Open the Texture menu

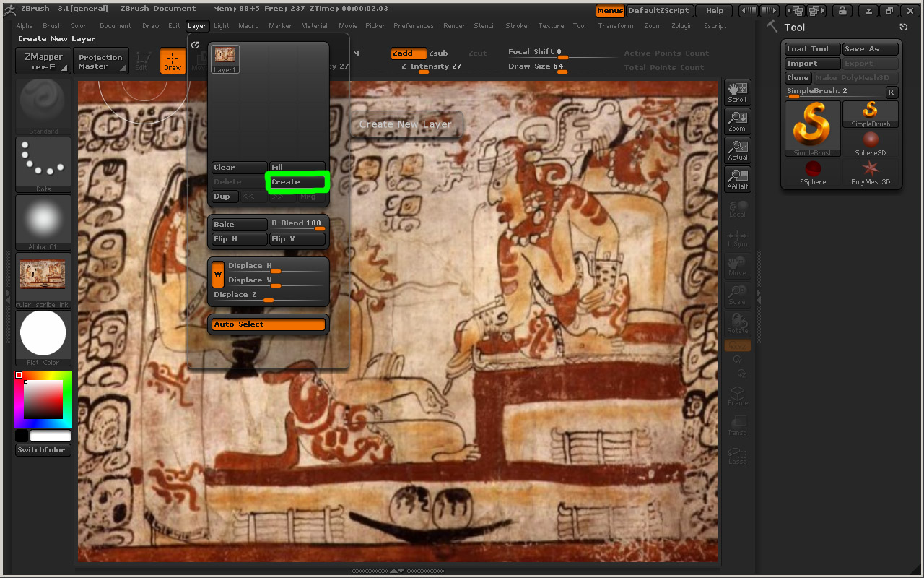coord(551,25)
